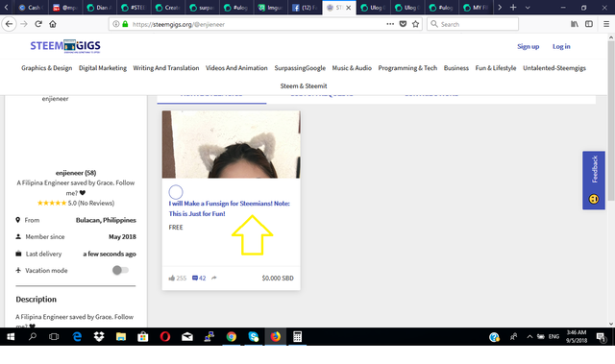Image resolution: width=615 pixels, height=364 pixels.
Task: Toggle Vacation mode switch
Action: pyautogui.click(x=120, y=270)
